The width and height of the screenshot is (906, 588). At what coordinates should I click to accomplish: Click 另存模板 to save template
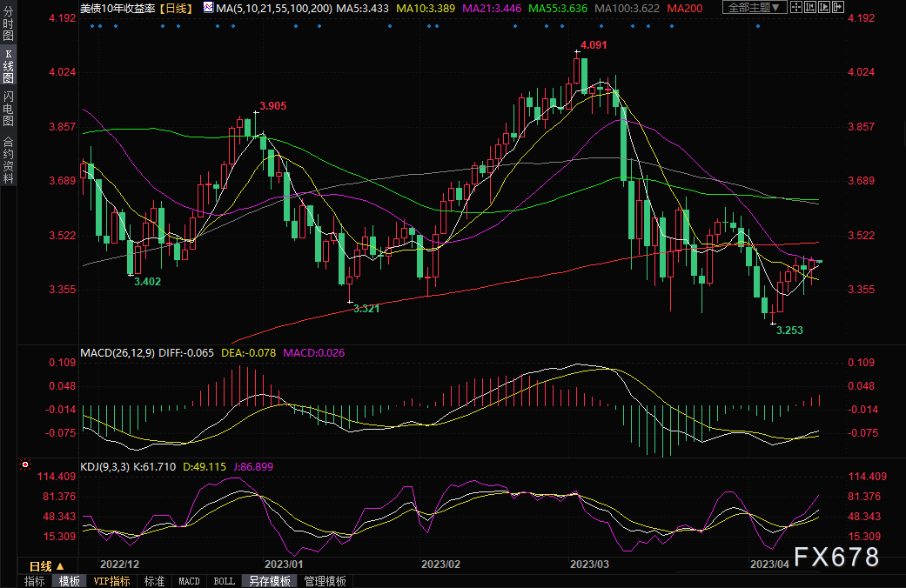tap(267, 581)
